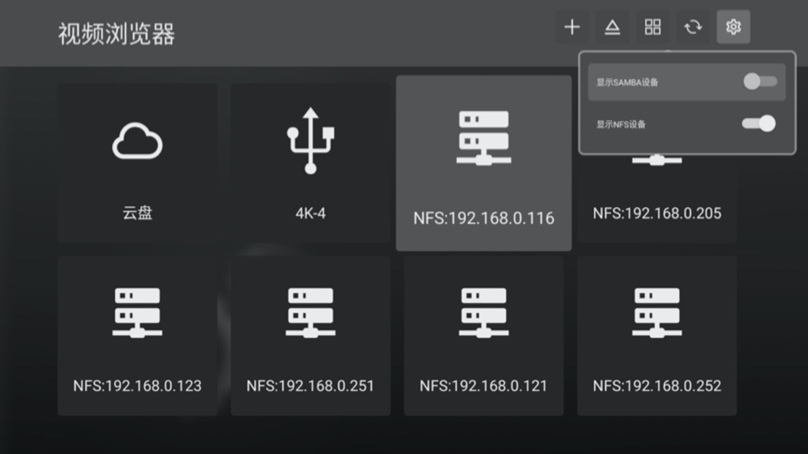Open the NFS:192.168.0.251 server tile

pos(310,335)
